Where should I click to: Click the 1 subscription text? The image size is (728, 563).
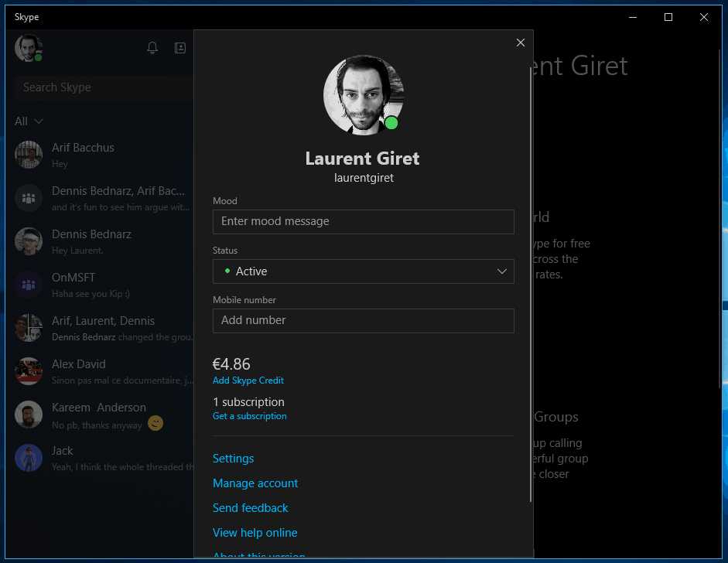pyautogui.click(x=248, y=402)
